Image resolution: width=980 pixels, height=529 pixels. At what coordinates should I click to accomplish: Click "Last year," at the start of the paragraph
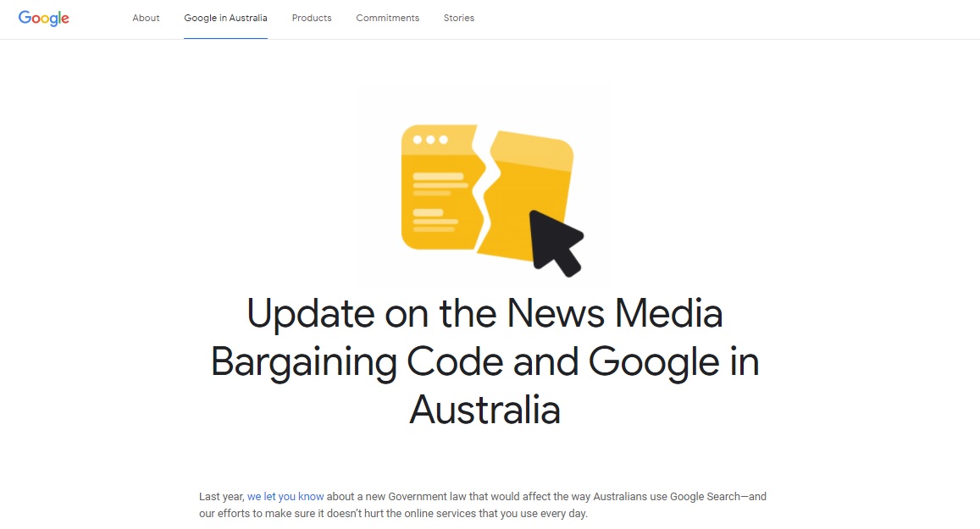[221, 497]
